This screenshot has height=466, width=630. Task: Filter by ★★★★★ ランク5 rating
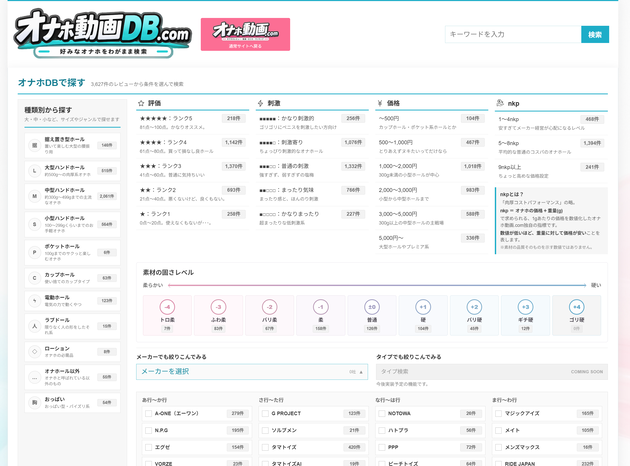[192, 122]
